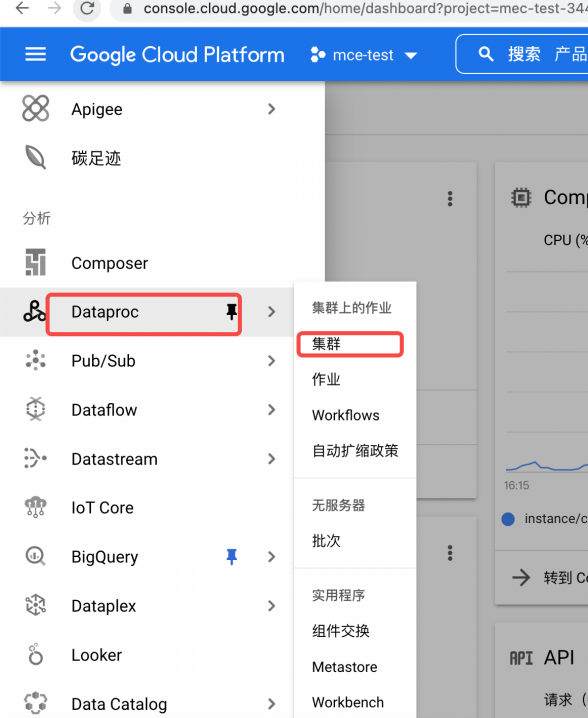Screen dimensions: 588x718
Task: Click the IoT Core icon
Action: point(35,507)
